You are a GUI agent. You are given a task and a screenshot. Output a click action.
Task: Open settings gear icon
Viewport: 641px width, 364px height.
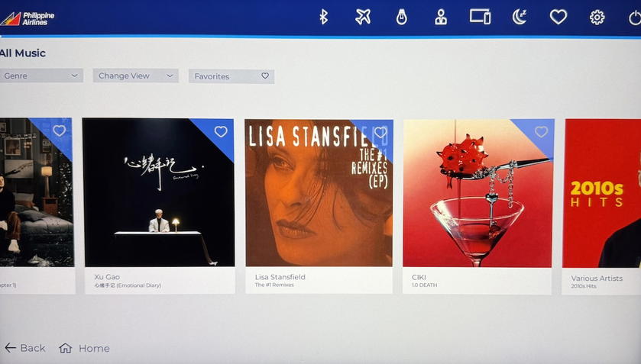[x=597, y=18]
